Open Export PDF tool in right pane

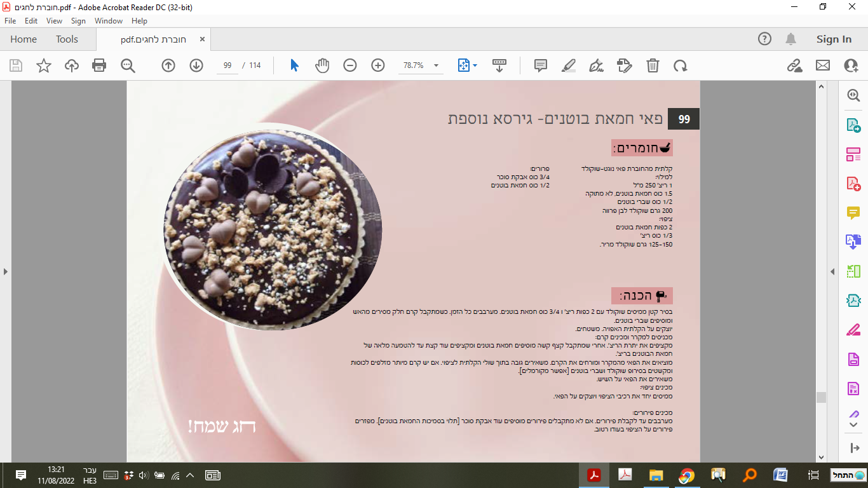click(x=853, y=125)
